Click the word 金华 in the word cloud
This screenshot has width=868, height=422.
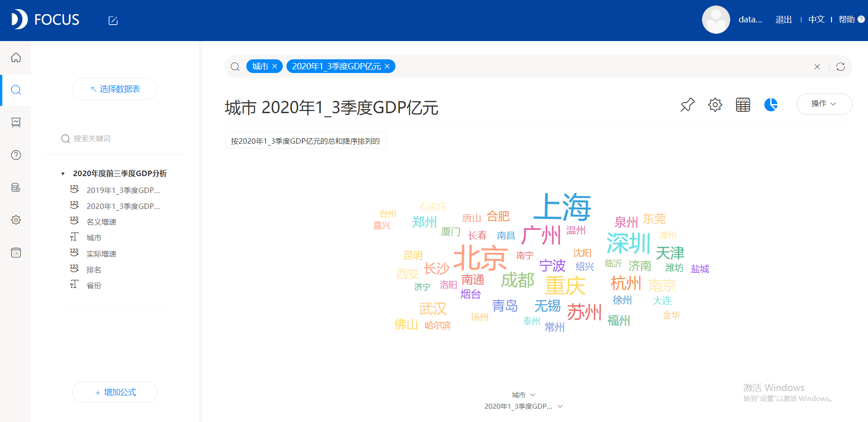pyautogui.click(x=671, y=315)
